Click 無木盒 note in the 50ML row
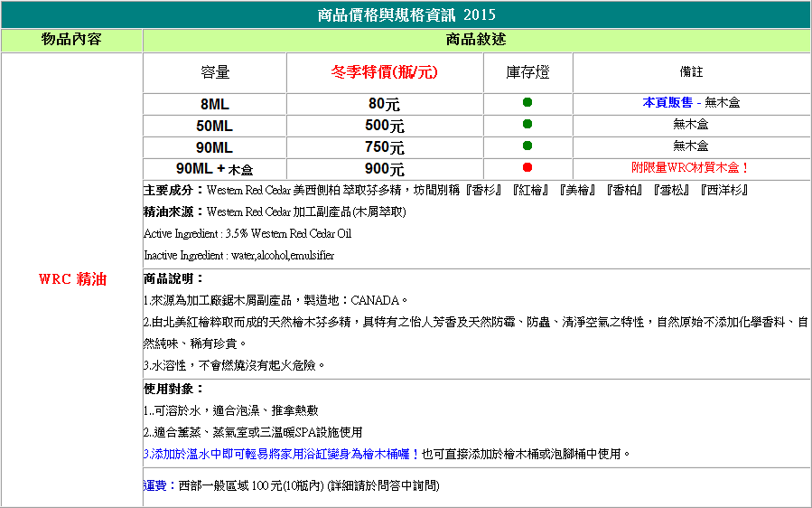 (691, 125)
